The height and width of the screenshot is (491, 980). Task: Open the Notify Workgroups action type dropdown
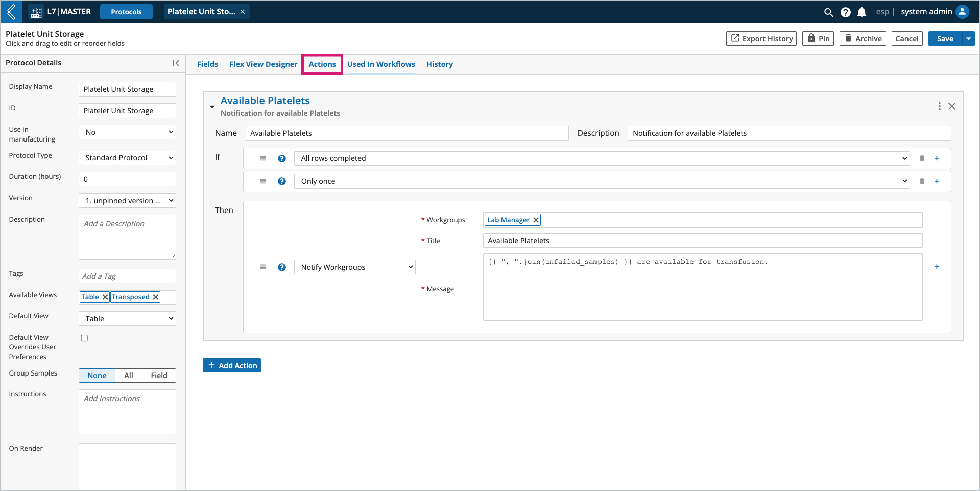[x=355, y=267]
